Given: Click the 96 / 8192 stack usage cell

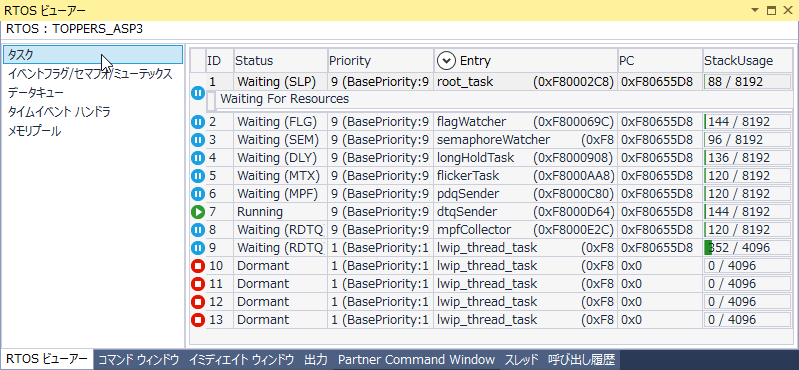Looking at the screenshot, I should (x=748, y=140).
